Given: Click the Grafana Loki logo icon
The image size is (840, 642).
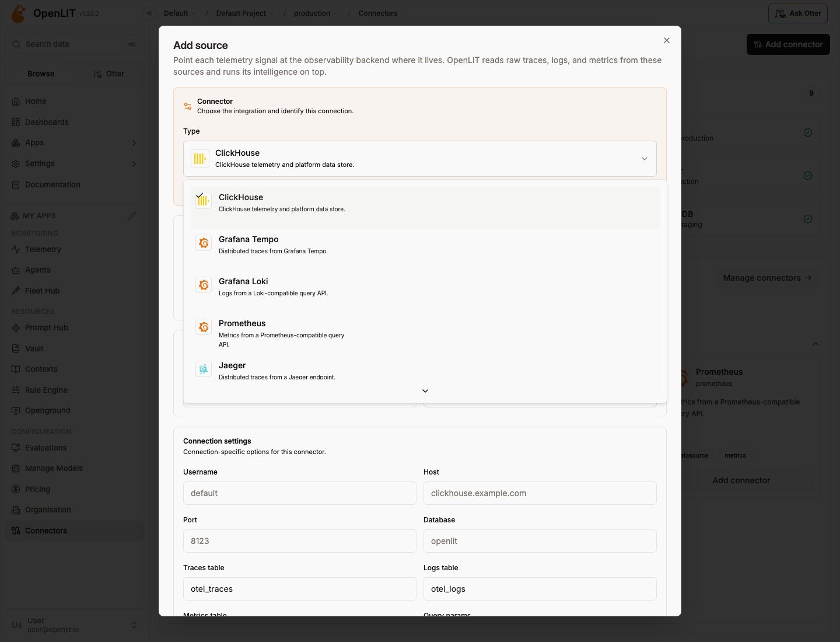Looking at the screenshot, I should pyautogui.click(x=204, y=285).
